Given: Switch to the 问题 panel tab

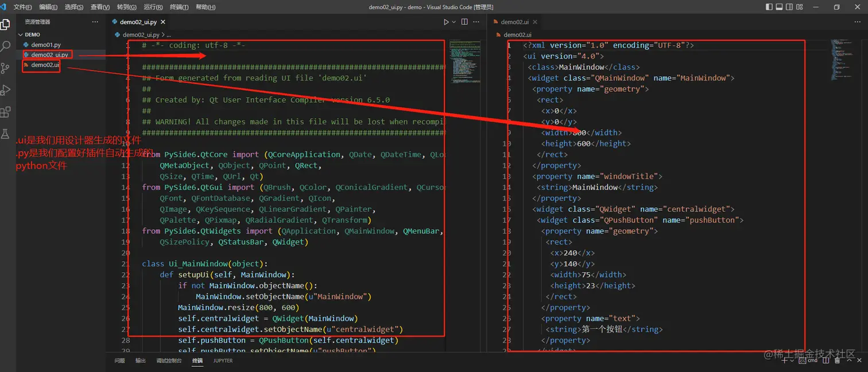Looking at the screenshot, I should click(x=119, y=361).
